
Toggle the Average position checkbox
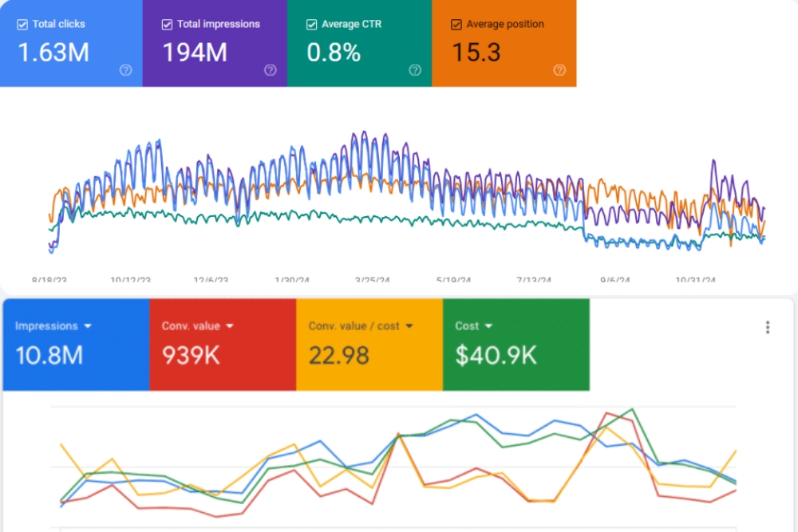pos(456,25)
